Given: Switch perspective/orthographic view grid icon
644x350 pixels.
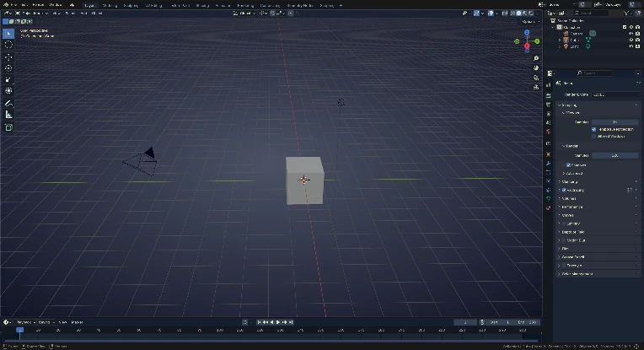Looking at the screenshot, I should pyautogui.click(x=536, y=87).
